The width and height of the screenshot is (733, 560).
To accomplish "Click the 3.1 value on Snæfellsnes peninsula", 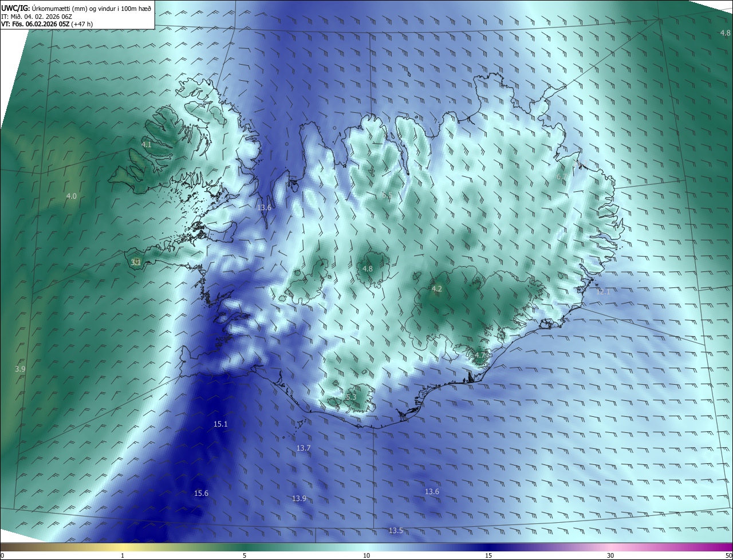I will click(x=136, y=262).
